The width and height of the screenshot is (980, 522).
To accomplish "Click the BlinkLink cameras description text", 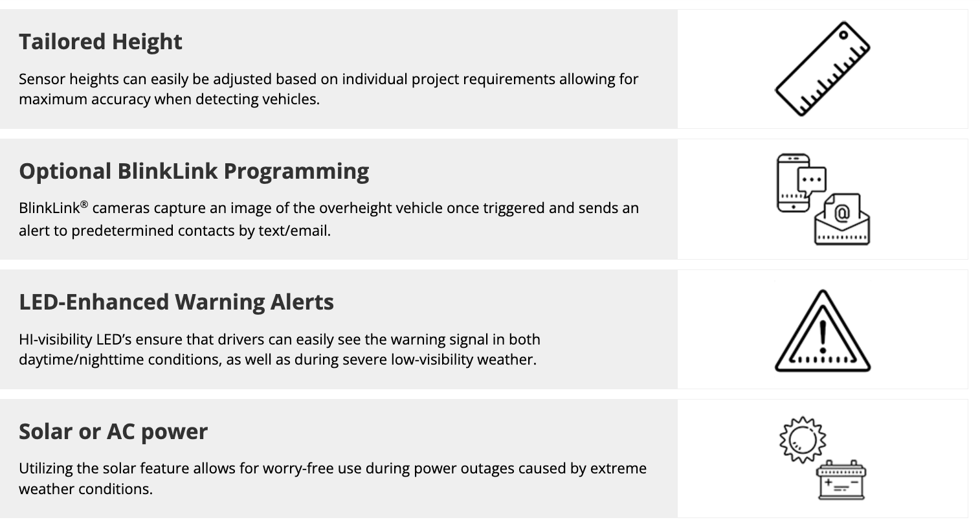I will (328, 219).
